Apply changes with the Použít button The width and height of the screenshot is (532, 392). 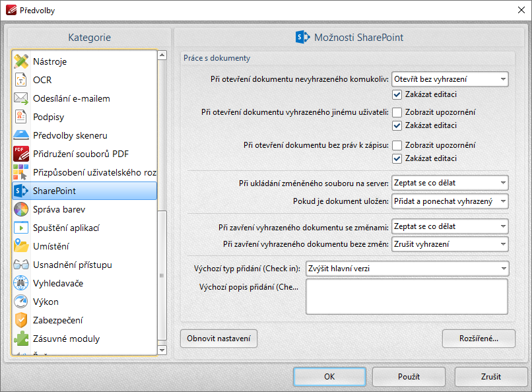[x=409, y=376]
